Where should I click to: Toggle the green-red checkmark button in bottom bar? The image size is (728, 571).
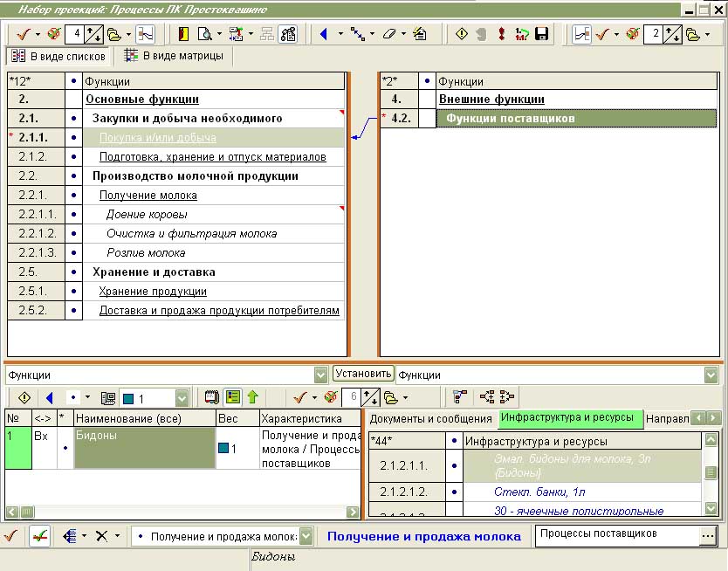[x=39, y=536]
